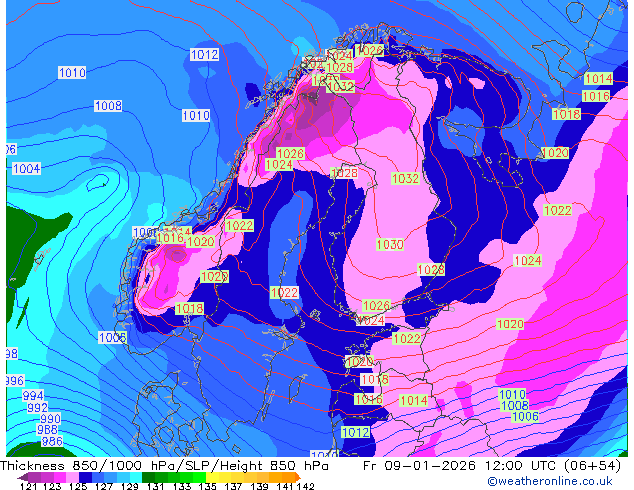Click the light pink swatch in the legend
Viewport: 634px width, 490px height.
pos(72,477)
